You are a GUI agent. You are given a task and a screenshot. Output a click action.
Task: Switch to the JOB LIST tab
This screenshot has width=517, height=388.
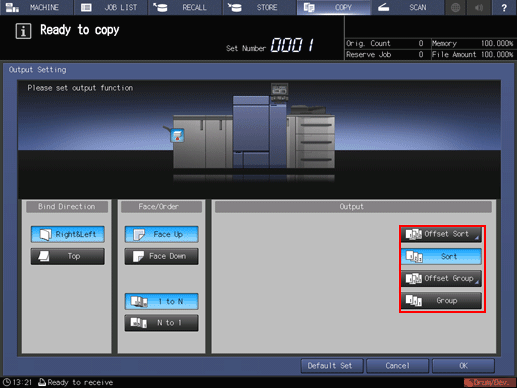[111, 7]
